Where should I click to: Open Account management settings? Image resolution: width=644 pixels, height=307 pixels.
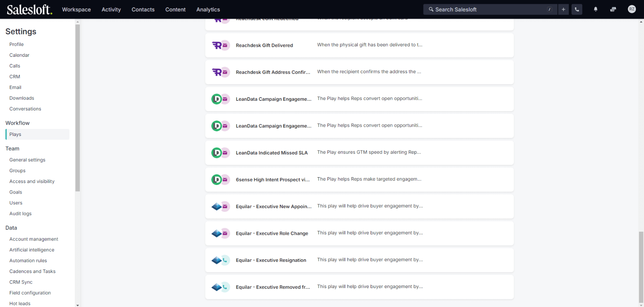[34, 239]
